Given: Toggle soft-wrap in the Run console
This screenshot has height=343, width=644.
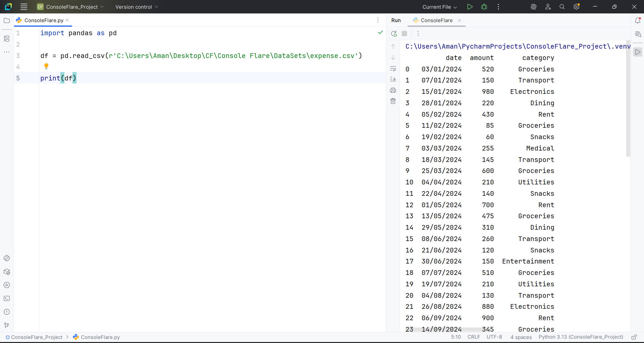Looking at the screenshot, I should pyautogui.click(x=393, y=69).
